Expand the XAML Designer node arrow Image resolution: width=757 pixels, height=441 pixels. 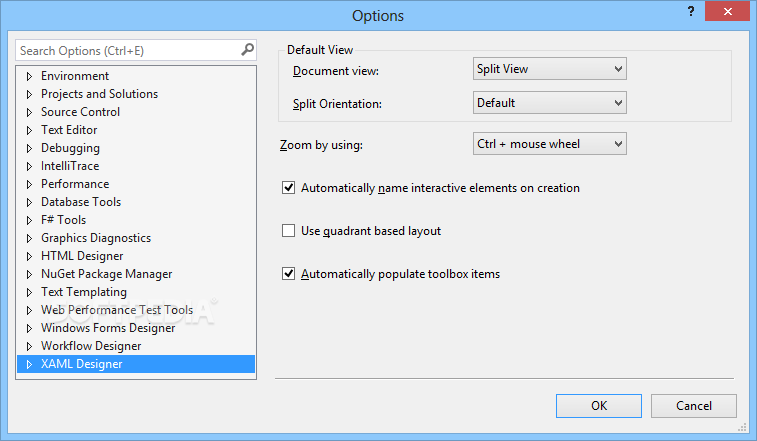pos(29,364)
